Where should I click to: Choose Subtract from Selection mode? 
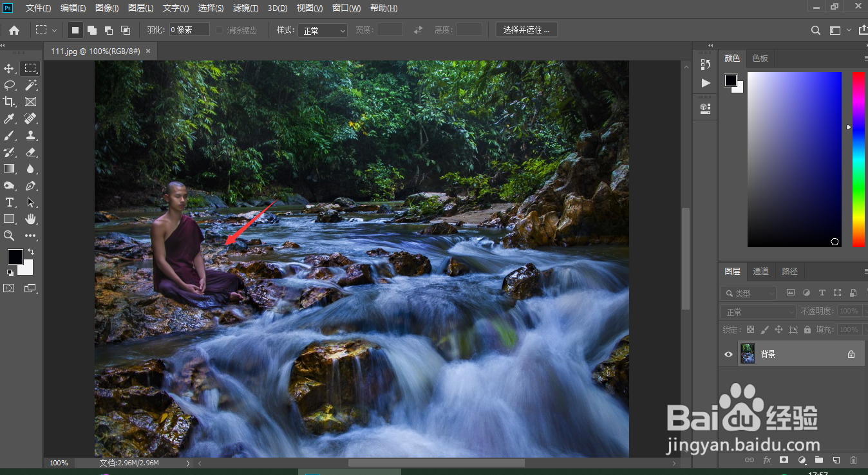[x=109, y=30]
